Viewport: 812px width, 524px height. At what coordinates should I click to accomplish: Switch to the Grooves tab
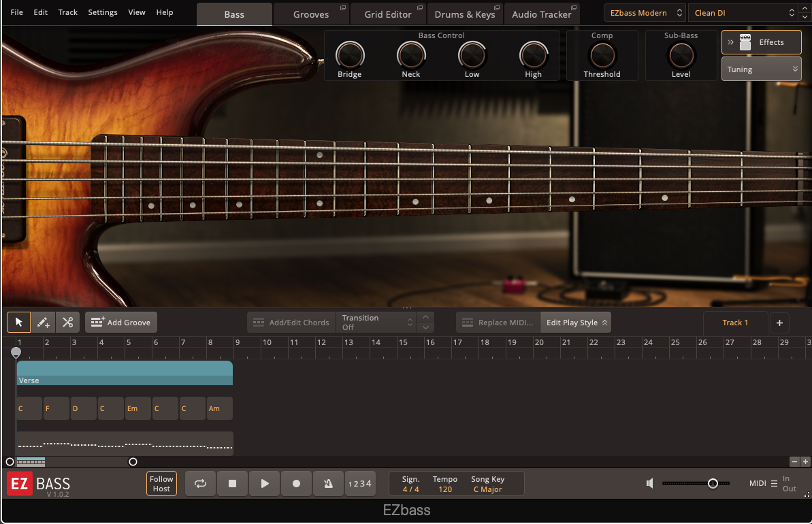311,14
